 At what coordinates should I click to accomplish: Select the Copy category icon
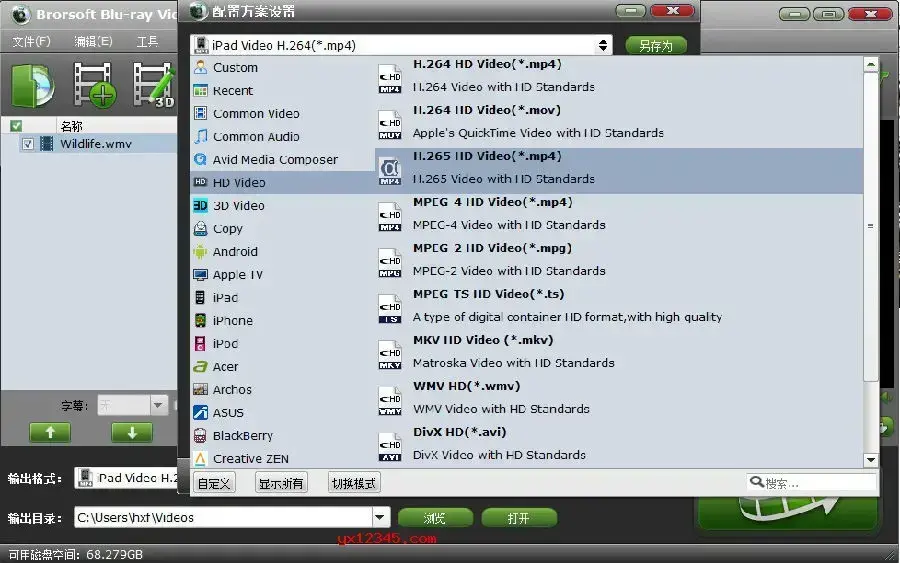click(x=200, y=228)
